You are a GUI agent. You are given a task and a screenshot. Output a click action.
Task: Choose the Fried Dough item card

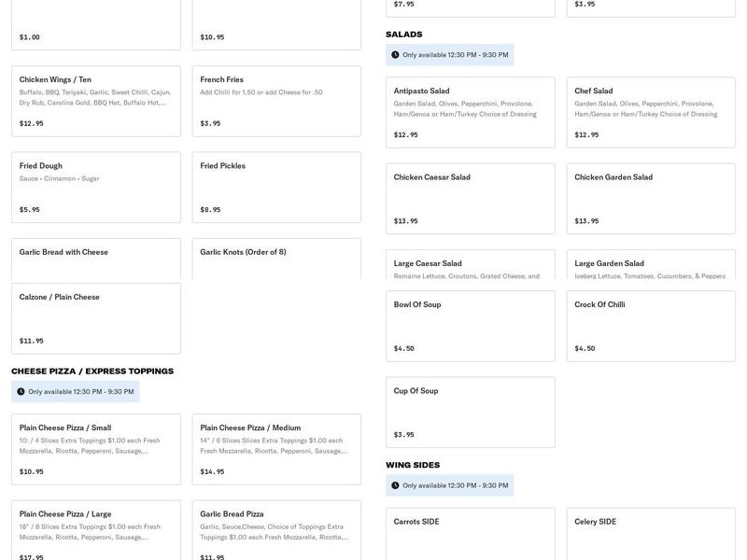(x=95, y=187)
